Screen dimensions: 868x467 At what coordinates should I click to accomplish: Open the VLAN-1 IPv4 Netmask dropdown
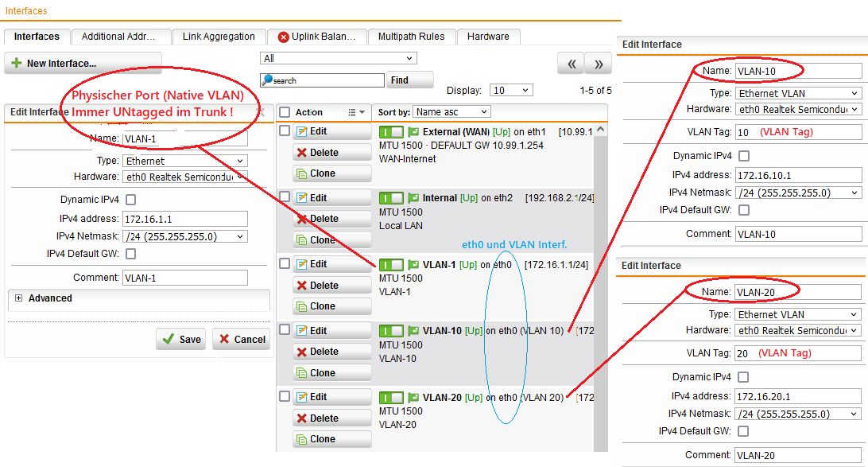pos(185,236)
